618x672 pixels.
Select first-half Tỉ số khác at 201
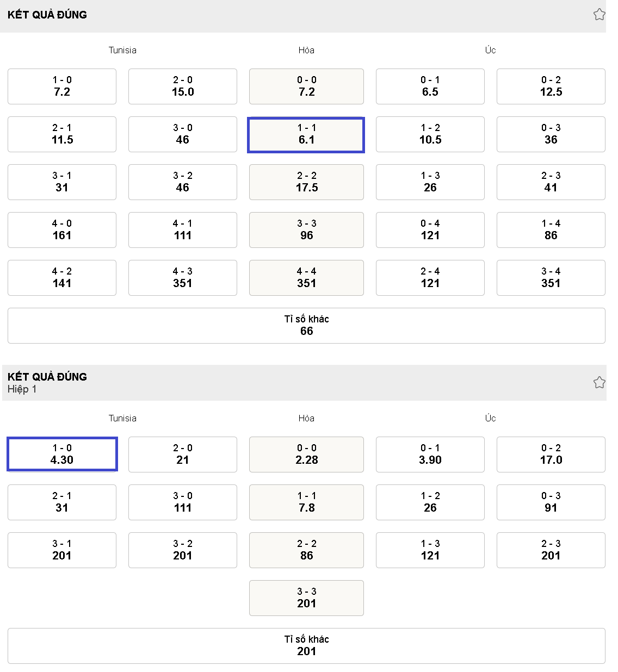306,646
